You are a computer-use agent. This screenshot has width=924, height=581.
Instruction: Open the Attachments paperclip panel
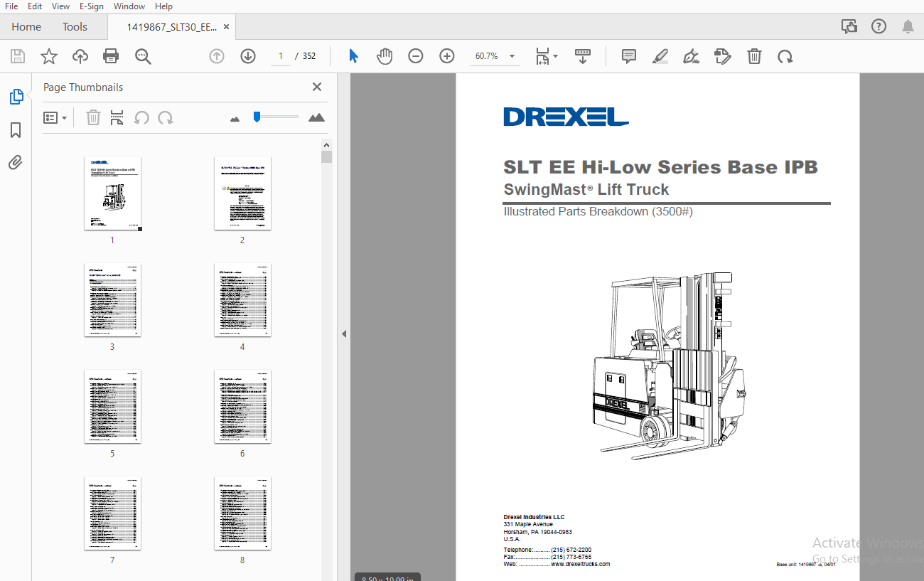tap(16, 163)
